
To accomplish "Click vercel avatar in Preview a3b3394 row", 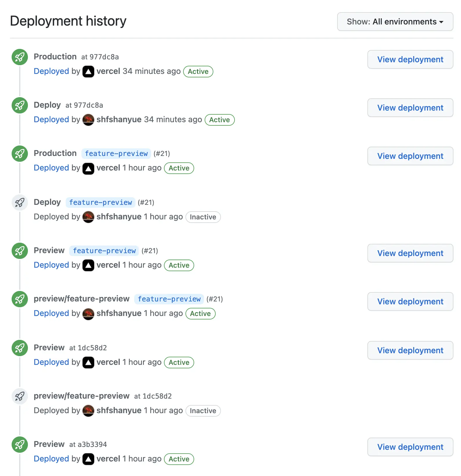I will [x=88, y=459].
